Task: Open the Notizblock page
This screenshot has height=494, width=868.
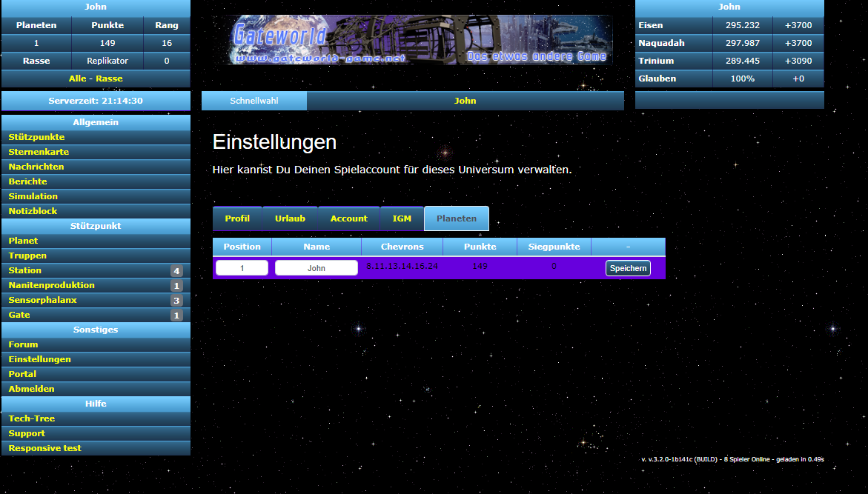Action: pos(33,211)
